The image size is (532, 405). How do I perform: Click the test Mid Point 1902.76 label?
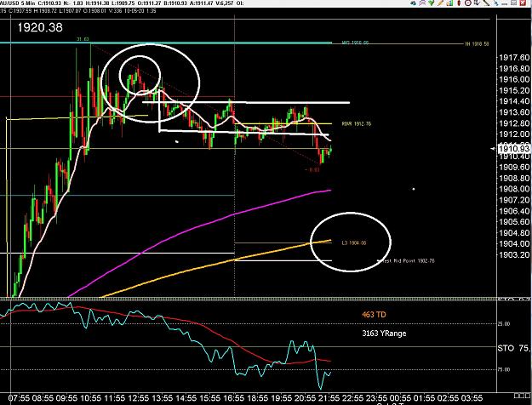tap(409, 261)
